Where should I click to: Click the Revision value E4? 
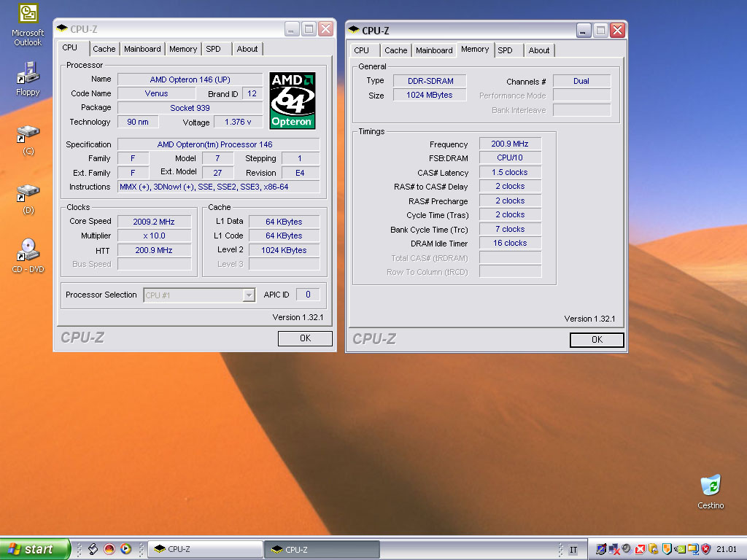(x=300, y=173)
